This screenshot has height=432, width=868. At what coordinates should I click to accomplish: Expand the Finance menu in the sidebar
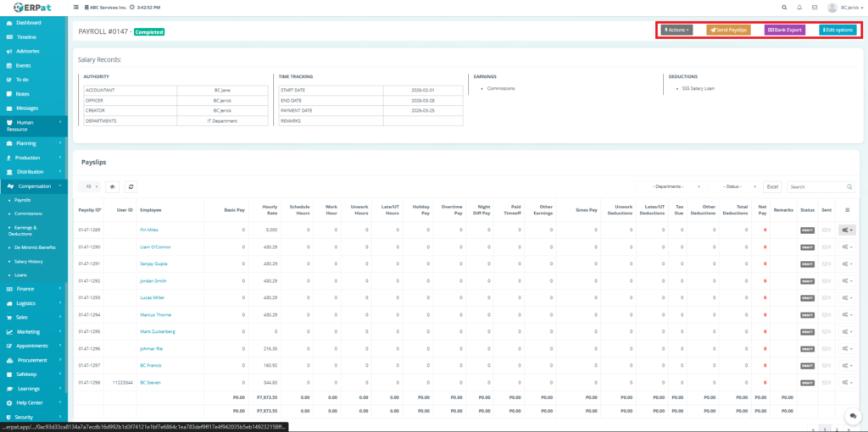coord(25,289)
